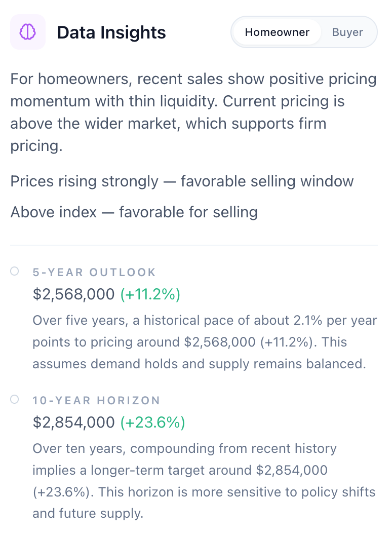Click the green +23.6% headline percentage
The image size is (392, 536).
tap(152, 423)
